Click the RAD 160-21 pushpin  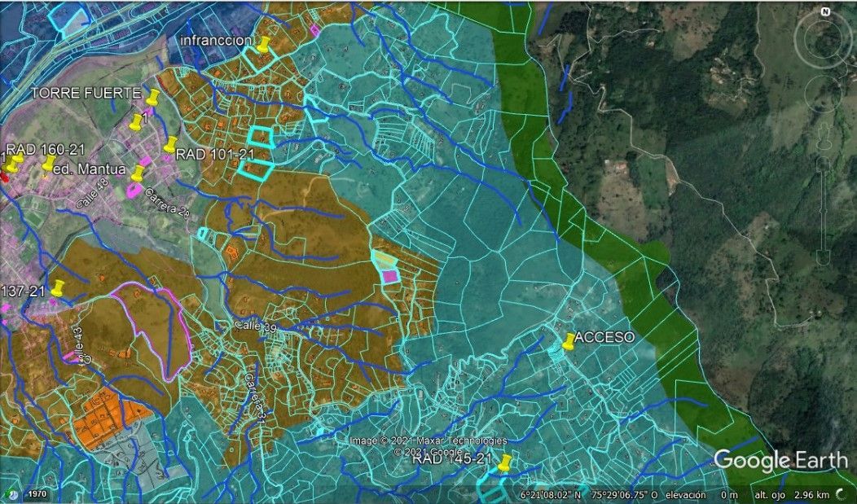(12, 164)
